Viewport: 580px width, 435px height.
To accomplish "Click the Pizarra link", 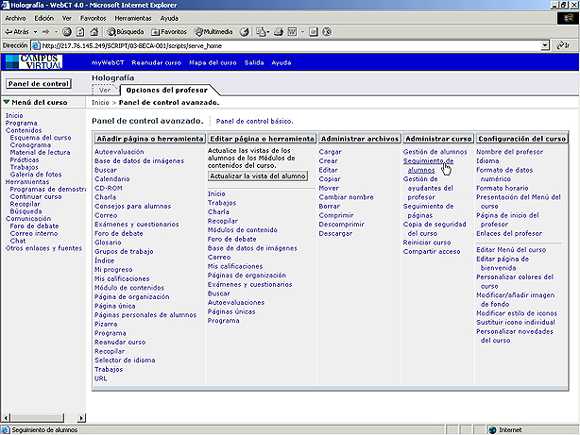I will click(106, 324).
